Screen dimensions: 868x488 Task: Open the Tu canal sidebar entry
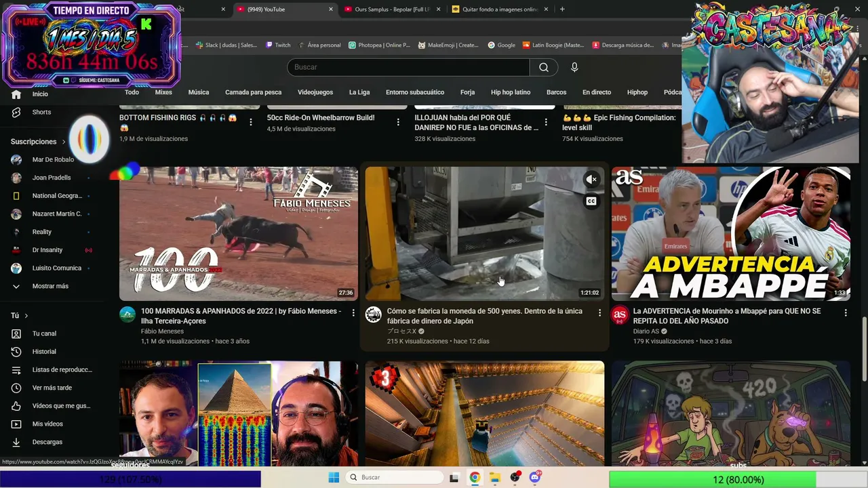pyautogui.click(x=44, y=333)
